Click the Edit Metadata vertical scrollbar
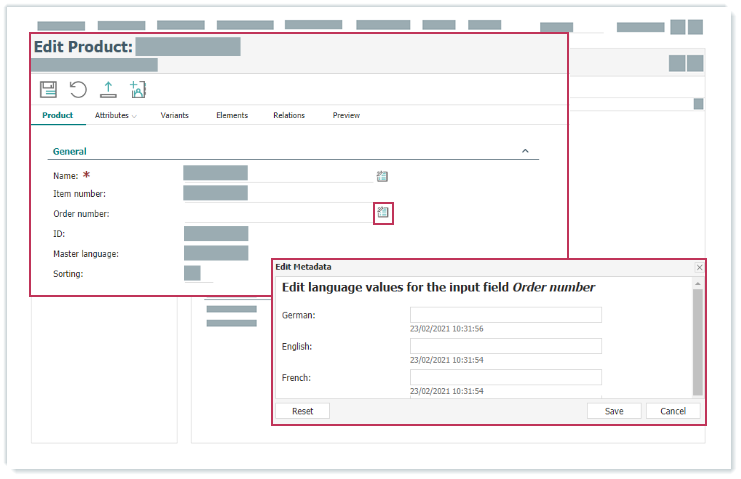Viewport: 741px width, 479px height. point(698,340)
